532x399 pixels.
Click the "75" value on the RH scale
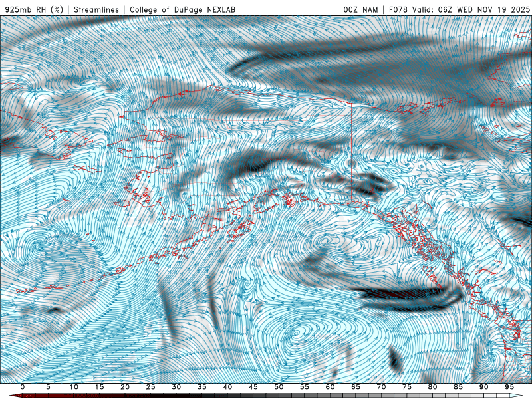pos(407,387)
